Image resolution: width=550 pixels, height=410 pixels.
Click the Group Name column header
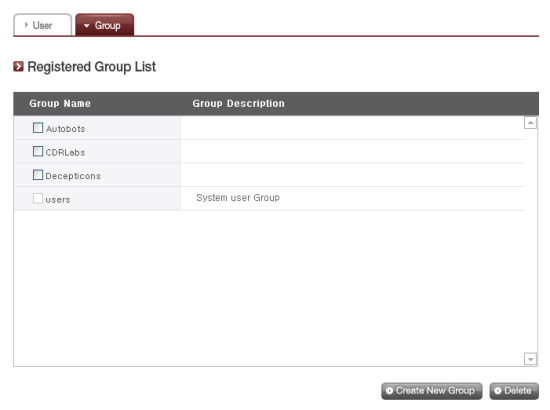pyautogui.click(x=60, y=103)
